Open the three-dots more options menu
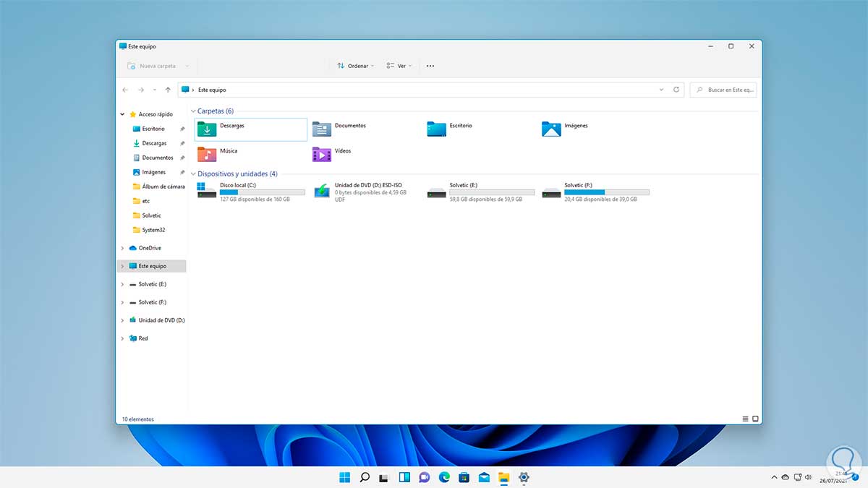The height and width of the screenshot is (488, 868). [x=430, y=66]
